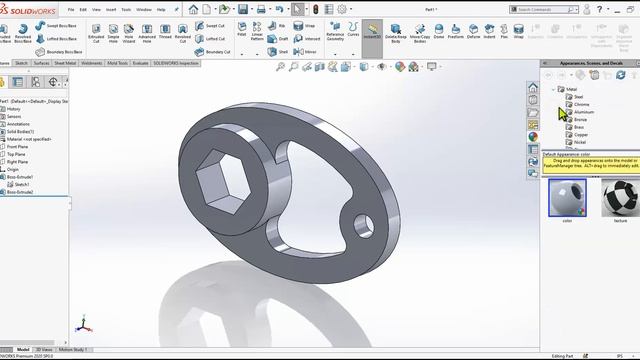
Task: Open the Options gear dropdown arrow
Action: click(x=351, y=9)
